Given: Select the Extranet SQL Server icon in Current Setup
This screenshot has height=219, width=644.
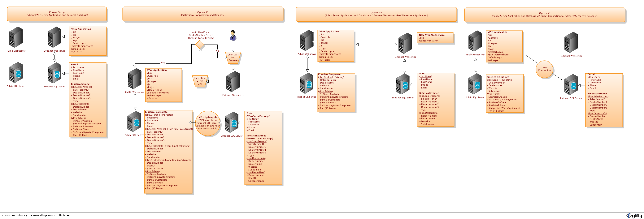Looking at the screenshot, I should [54, 73].
